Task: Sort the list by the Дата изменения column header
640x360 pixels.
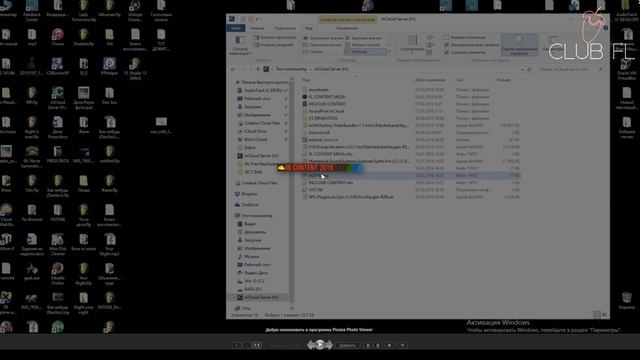Action: (430, 80)
